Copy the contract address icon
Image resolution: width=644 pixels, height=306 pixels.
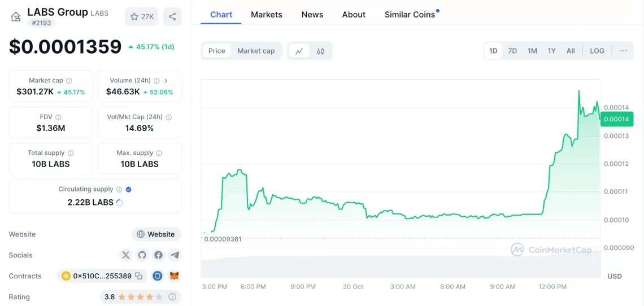coord(139,276)
